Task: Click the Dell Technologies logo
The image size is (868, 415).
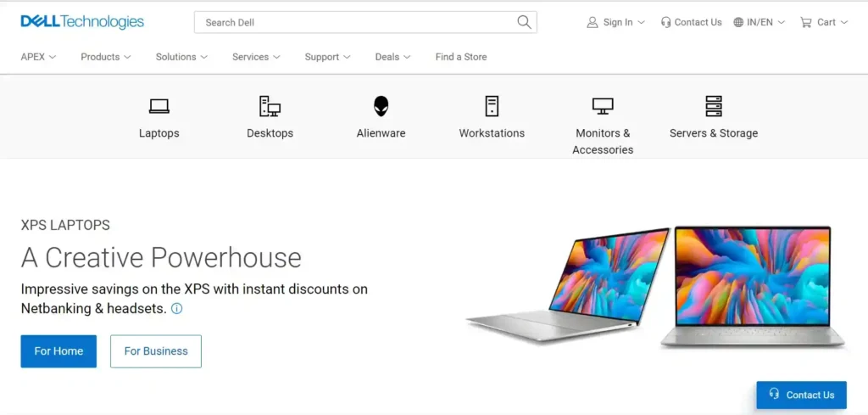Action: 82,22
